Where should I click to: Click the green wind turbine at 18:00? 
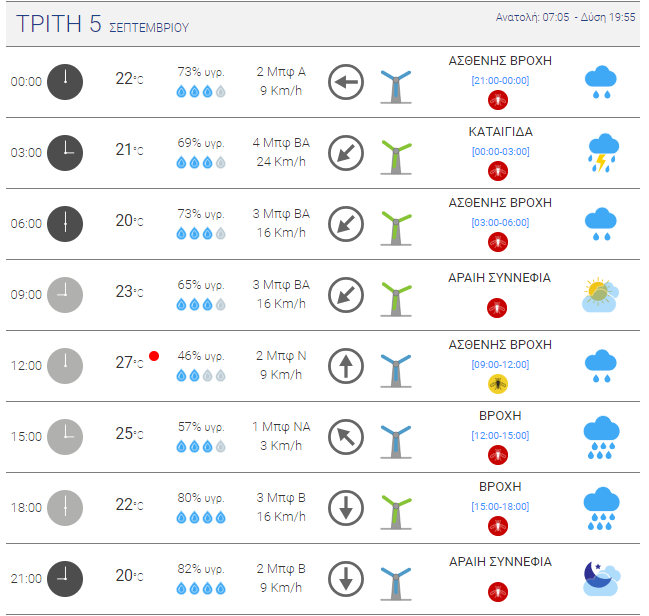(x=396, y=512)
